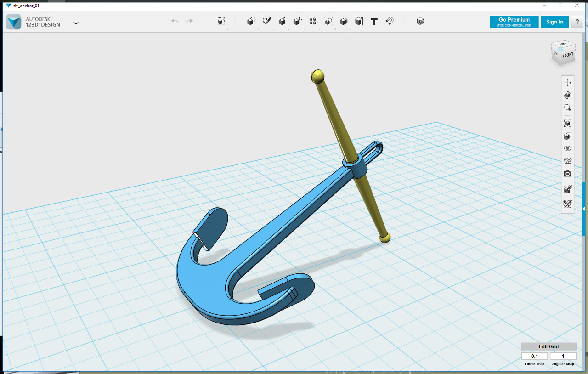Open the Combine tool menu
This screenshot has width=588, height=374.
pyautogui.click(x=344, y=21)
